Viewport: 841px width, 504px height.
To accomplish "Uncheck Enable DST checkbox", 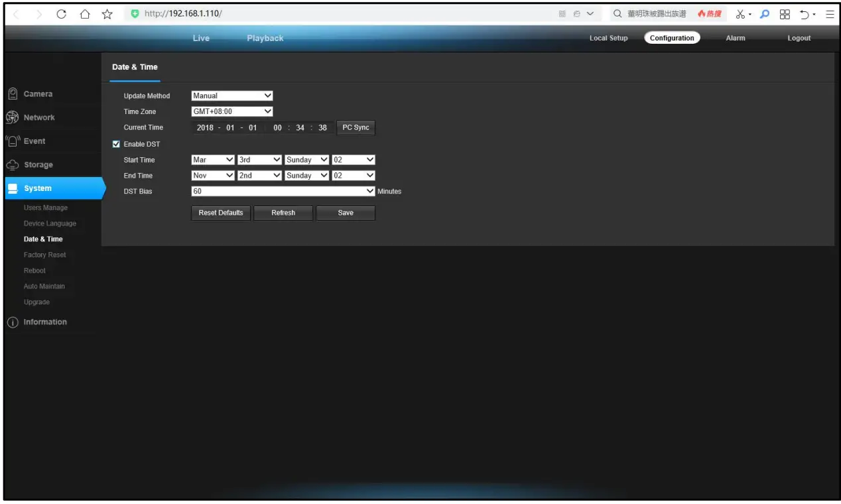I will (x=117, y=144).
